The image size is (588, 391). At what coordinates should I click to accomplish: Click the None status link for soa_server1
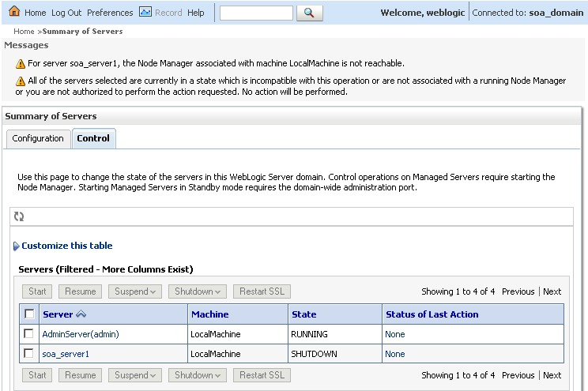coord(395,354)
